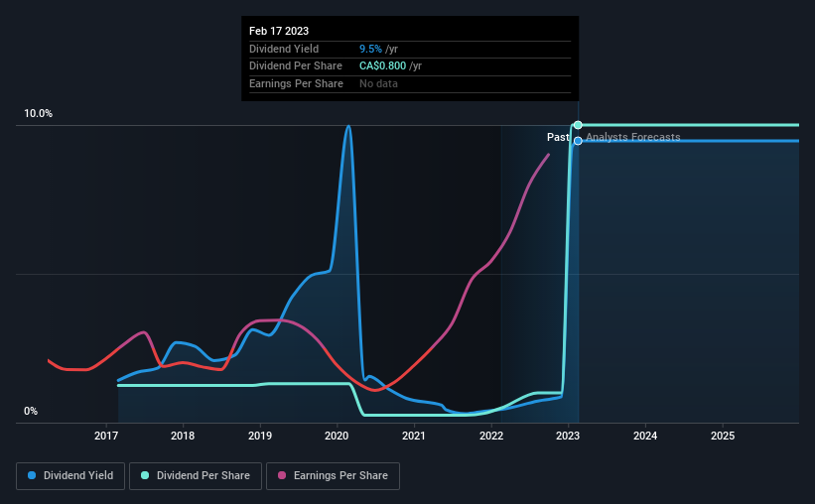The width and height of the screenshot is (815, 504).
Task: Click the blue Dividend Yield legend dot
Action: (x=32, y=475)
